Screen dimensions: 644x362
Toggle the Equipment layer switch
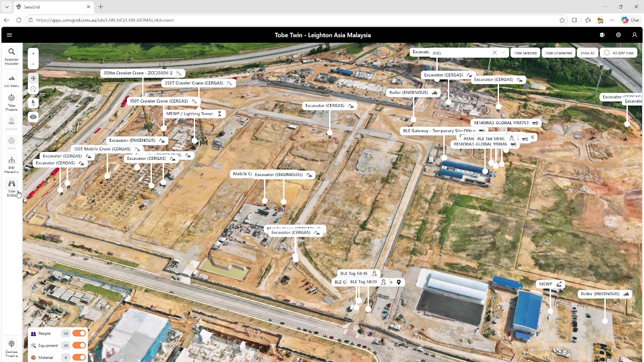pyautogui.click(x=79, y=345)
